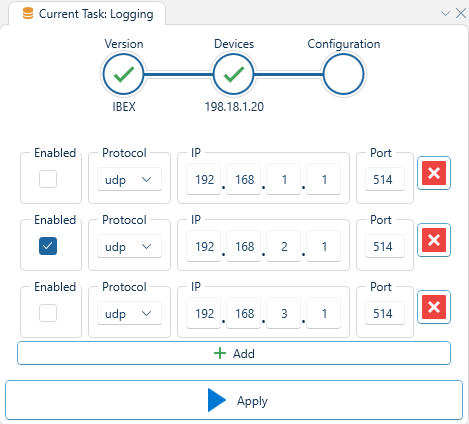Click the 198.18.1.20 device label

point(234,107)
